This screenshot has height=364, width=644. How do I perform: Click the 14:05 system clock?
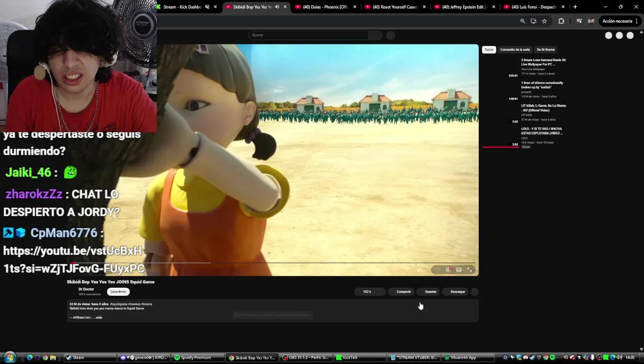click(630, 357)
